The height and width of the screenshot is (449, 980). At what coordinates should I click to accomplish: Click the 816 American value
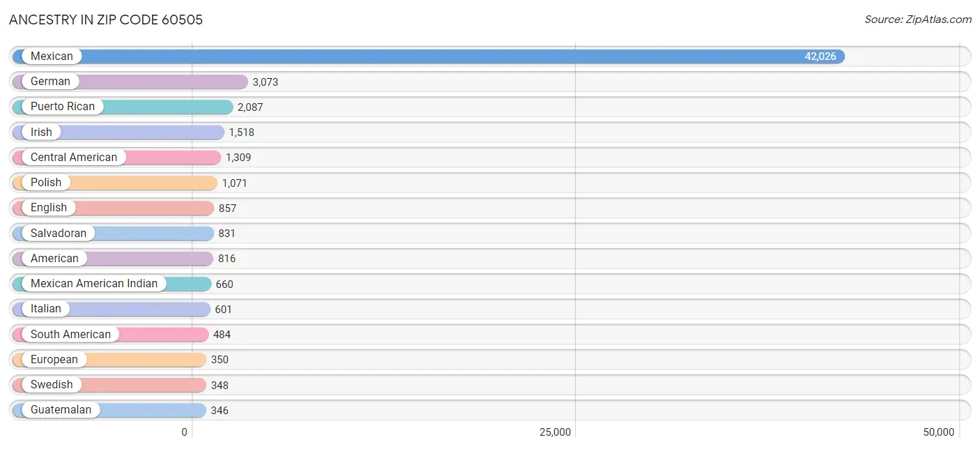[x=227, y=259]
